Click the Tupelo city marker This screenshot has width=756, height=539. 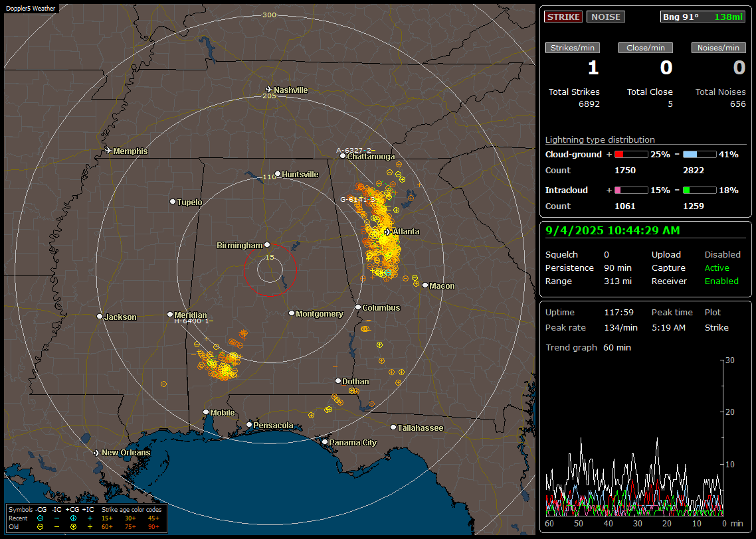tap(173, 201)
